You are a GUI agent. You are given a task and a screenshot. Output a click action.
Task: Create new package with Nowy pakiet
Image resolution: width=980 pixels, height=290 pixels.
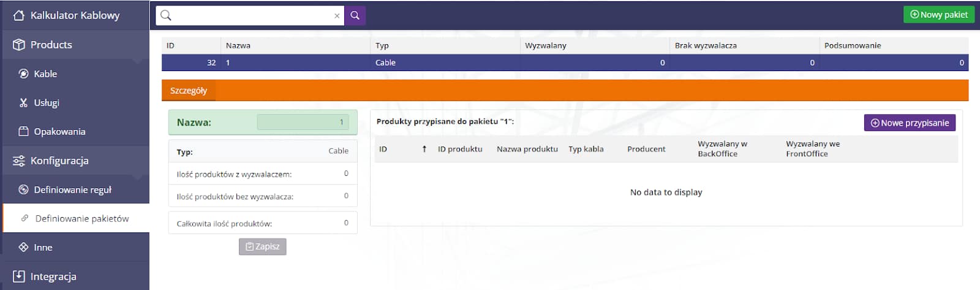click(938, 15)
